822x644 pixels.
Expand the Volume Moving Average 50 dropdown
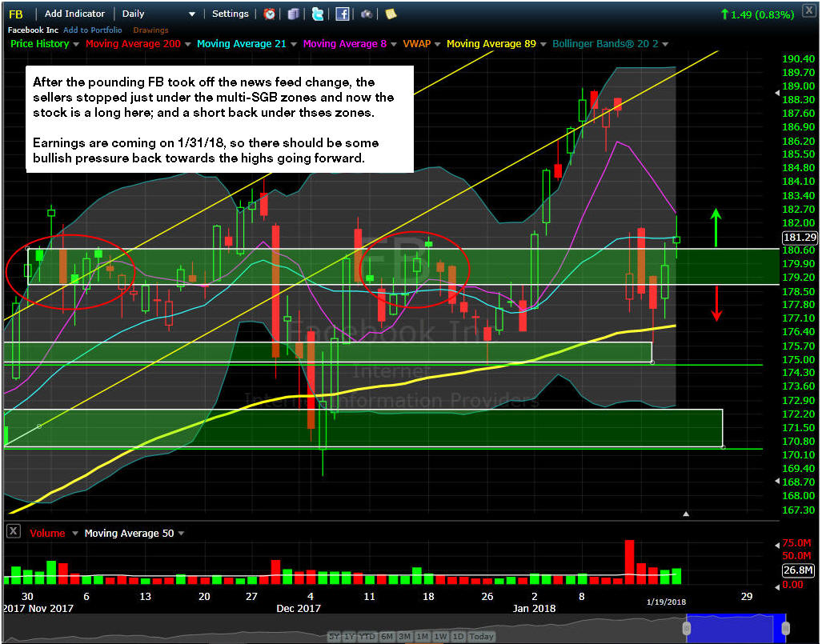(x=182, y=534)
